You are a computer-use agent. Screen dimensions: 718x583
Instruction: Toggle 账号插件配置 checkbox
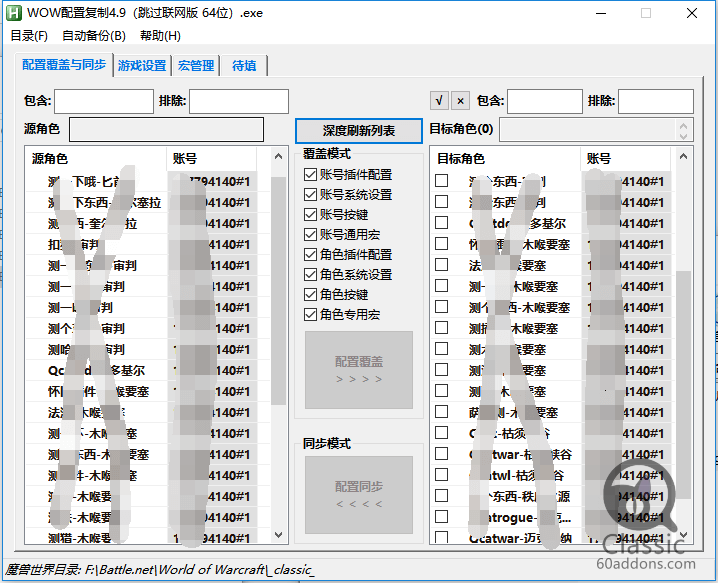[348, 174]
